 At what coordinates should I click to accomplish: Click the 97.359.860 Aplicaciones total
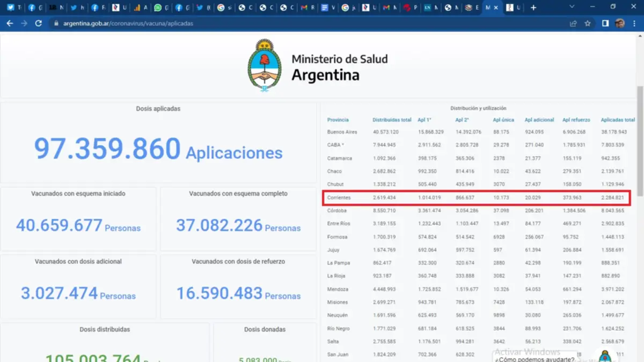click(158, 149)
